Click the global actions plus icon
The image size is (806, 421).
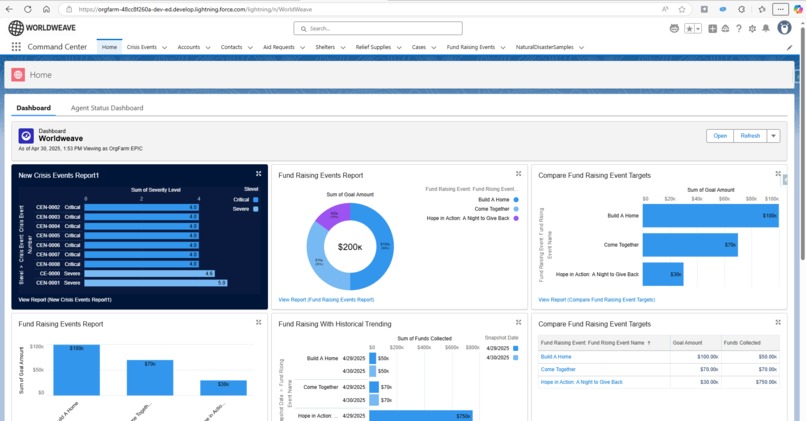(x=712, y=29)
